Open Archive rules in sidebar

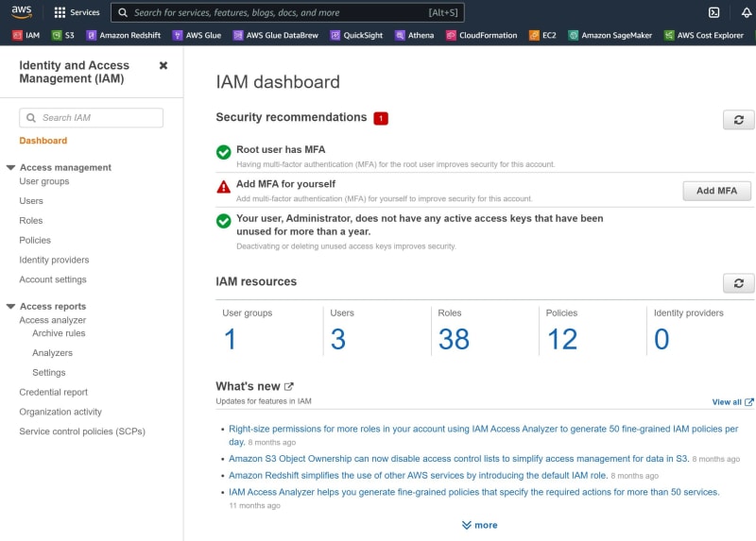click(59, 333)
